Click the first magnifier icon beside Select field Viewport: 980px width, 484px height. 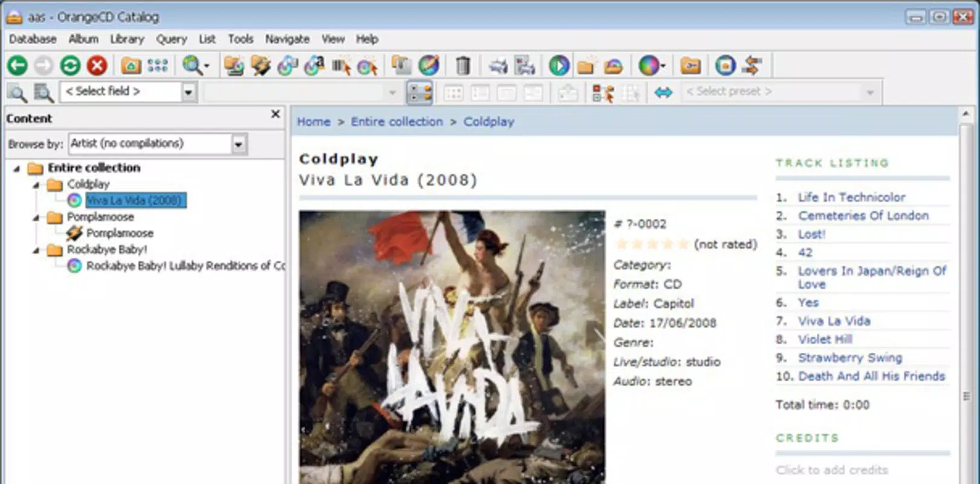pyautogui.click(x=16, y=93)
